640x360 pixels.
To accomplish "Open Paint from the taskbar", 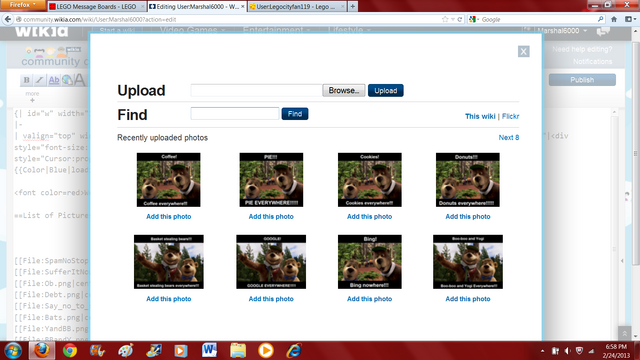I will pyautogui.click(x=125, y=351).
